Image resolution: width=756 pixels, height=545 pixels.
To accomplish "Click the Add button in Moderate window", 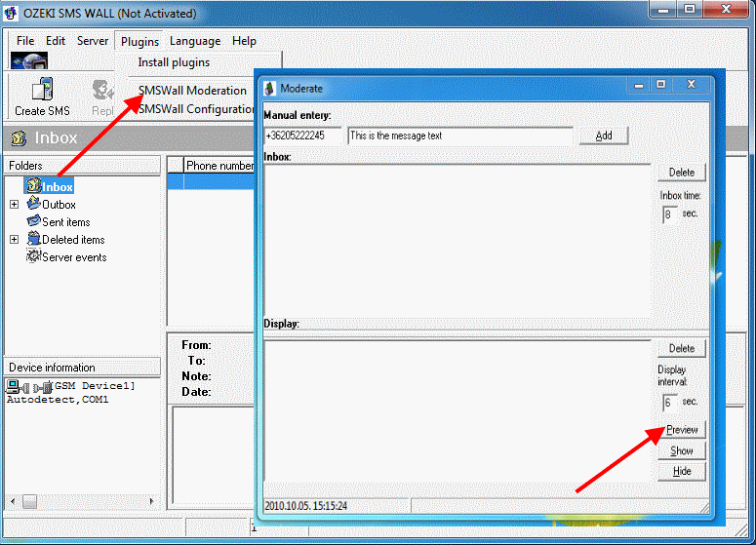I will coord(604,136).
